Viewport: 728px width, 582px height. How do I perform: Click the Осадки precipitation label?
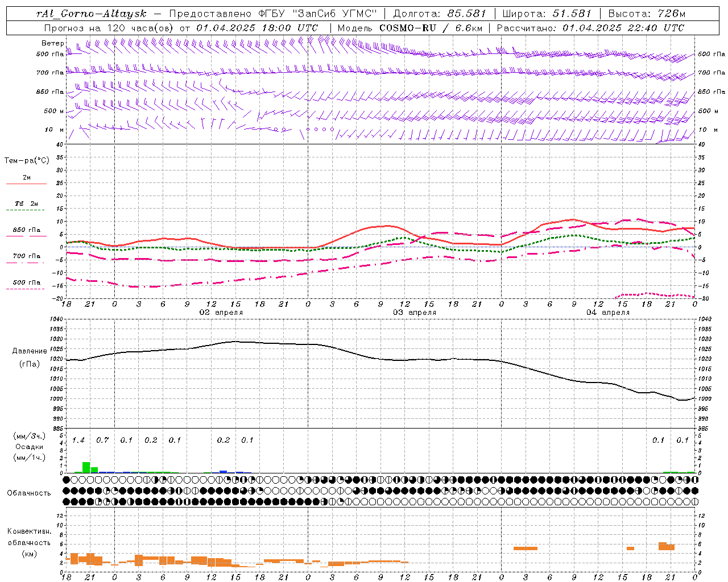(x=30, y=447)
